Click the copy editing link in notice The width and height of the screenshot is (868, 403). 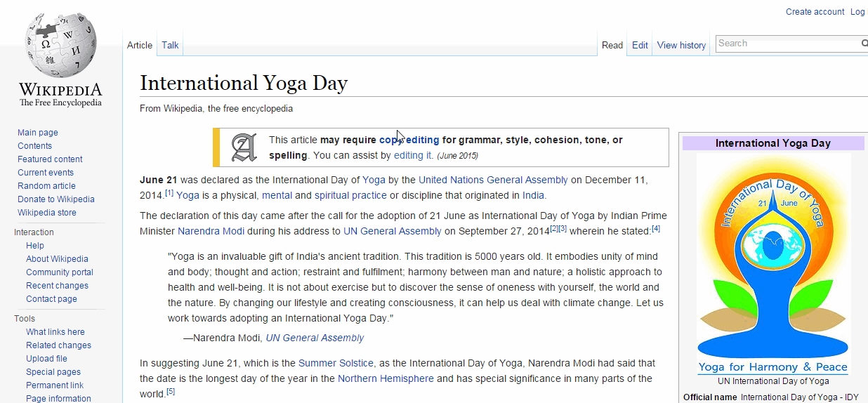pyautogui.click(x=409, y=140)
